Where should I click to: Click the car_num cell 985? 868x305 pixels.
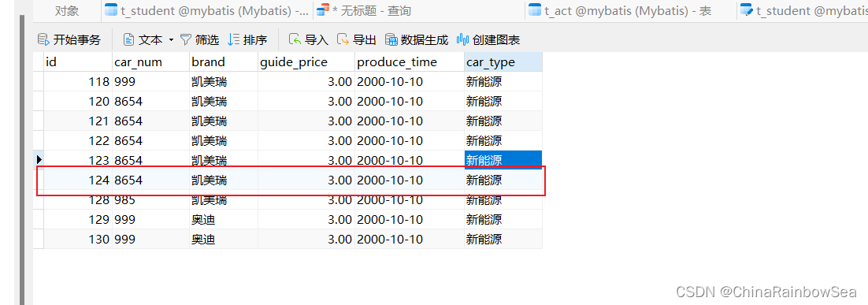(x=150, y=199)
